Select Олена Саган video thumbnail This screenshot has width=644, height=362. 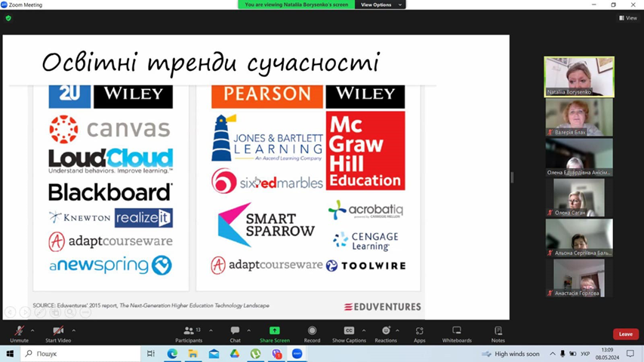[x=579, y=198]
